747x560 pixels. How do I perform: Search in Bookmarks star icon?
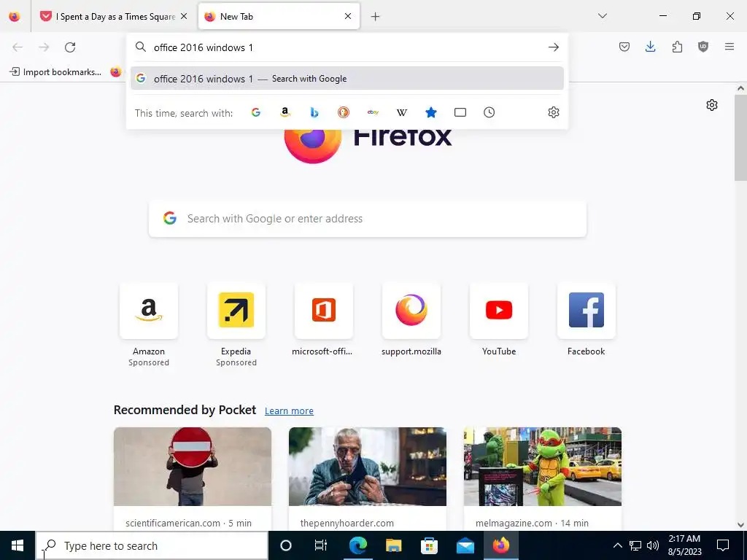click(430, 112)
